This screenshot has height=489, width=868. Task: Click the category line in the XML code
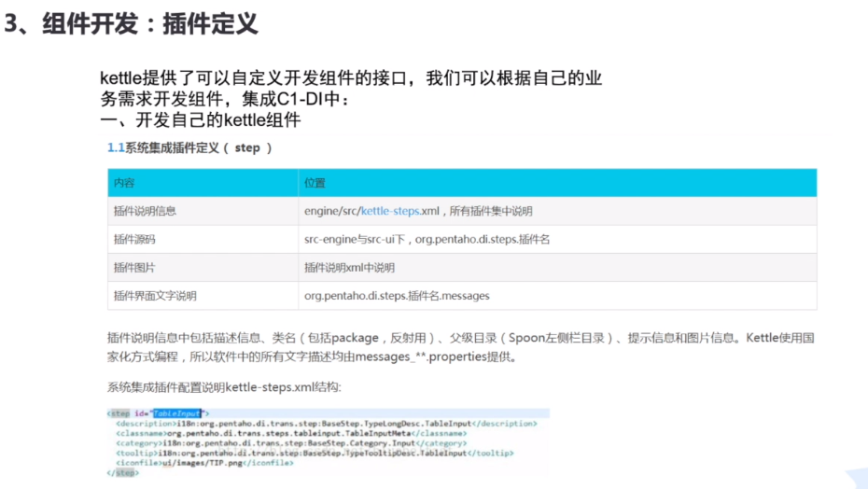click(291, 443)
